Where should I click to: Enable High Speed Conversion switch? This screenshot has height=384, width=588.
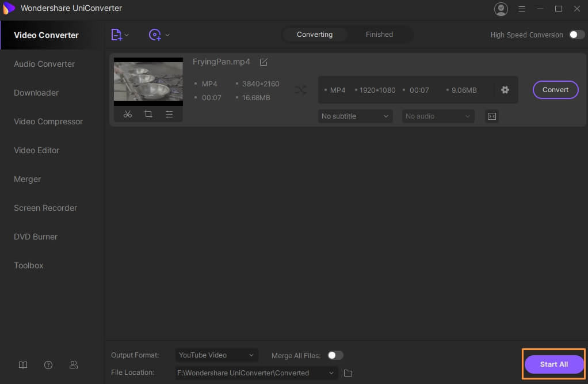[576, 35]
